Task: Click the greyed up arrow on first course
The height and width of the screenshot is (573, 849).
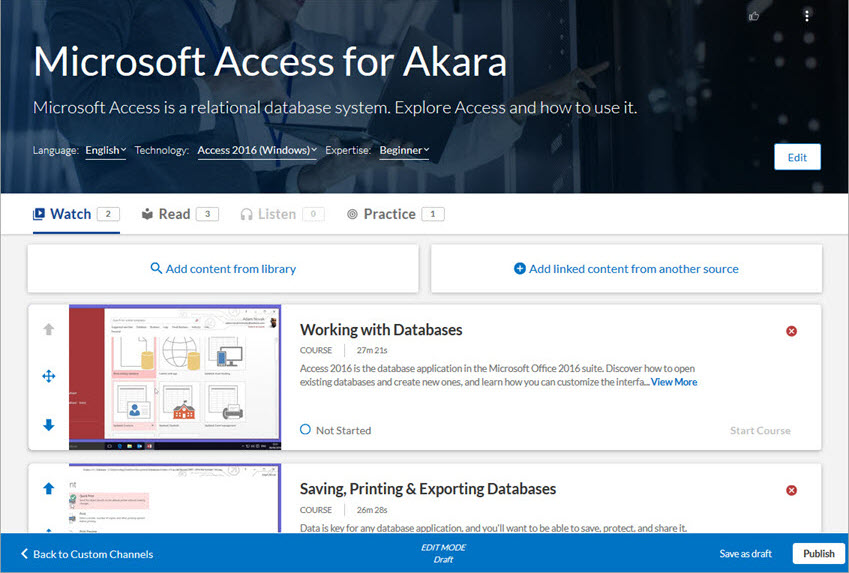Action: [x=48, y=330]
